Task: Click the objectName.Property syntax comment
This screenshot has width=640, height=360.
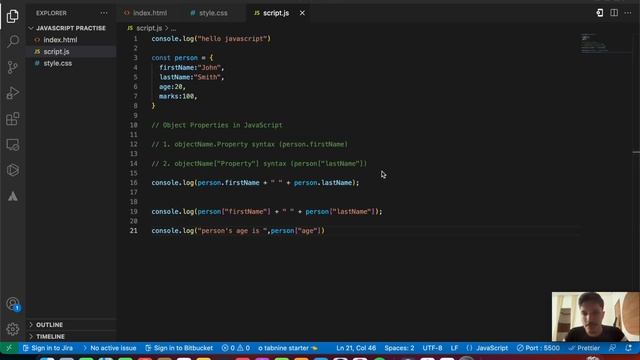Action: point(250,144)
